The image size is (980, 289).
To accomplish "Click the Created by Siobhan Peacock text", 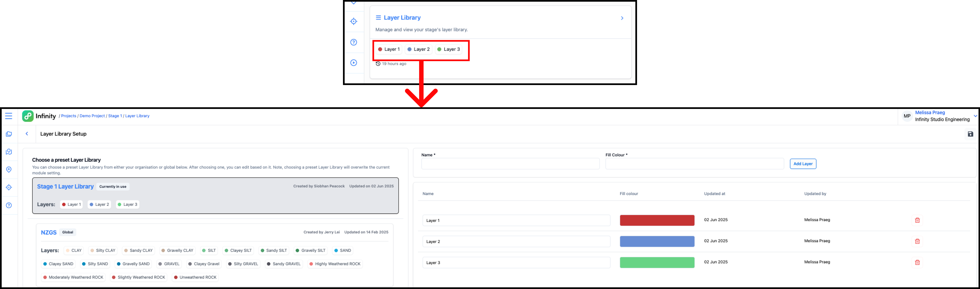I will pyautogui.click(x=319, y=186).
